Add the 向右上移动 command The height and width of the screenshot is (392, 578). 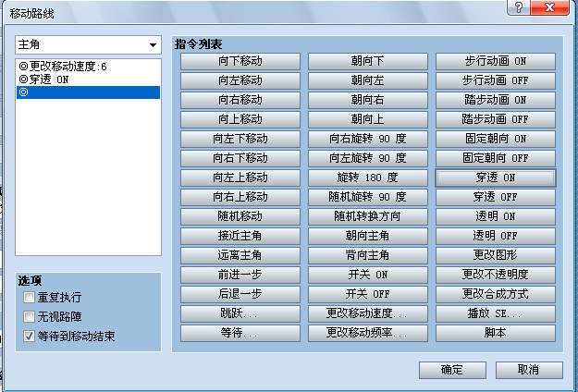click(x=240, y=197)
